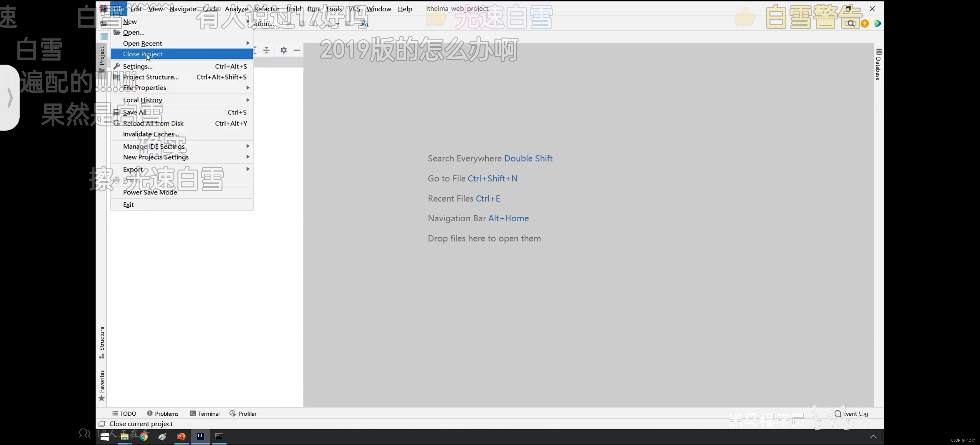Click the bird app icon in the taskbar
The width and height of the screenshot is (980, 445).
tap(162, 437)
